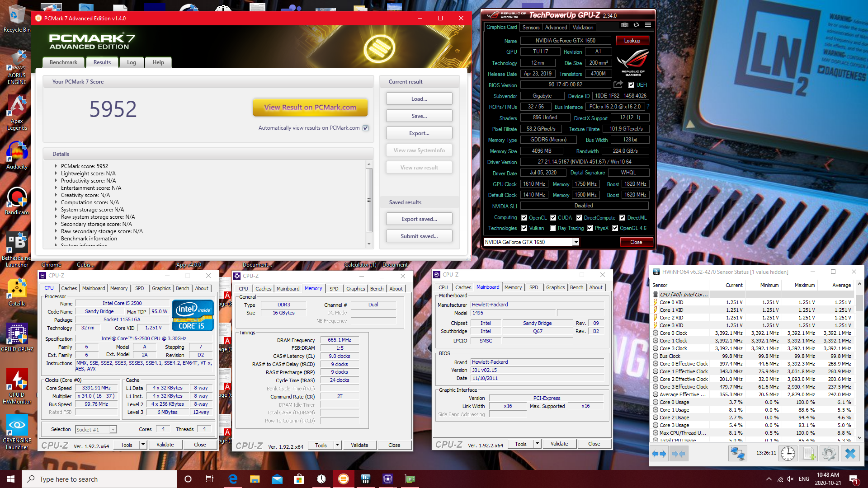Toggle the DirectML checkbox

pyautogui.click(x=622, y=217)
